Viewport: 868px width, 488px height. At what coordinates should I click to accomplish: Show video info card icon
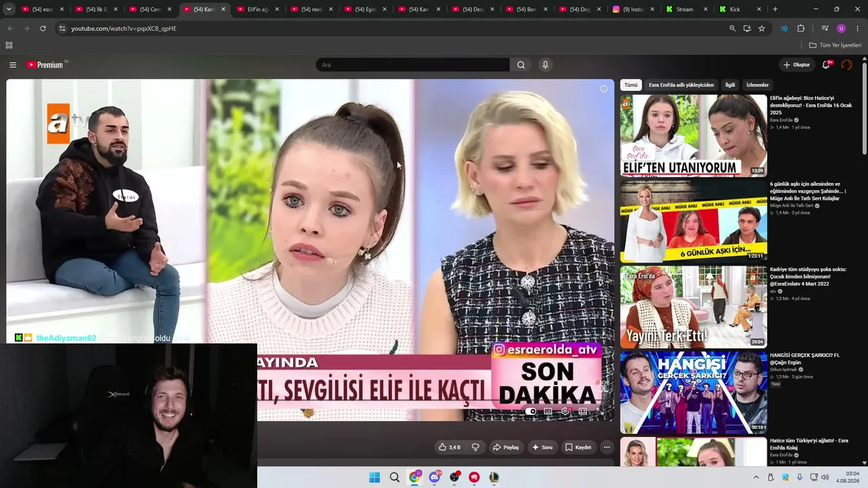coord(604,89)
